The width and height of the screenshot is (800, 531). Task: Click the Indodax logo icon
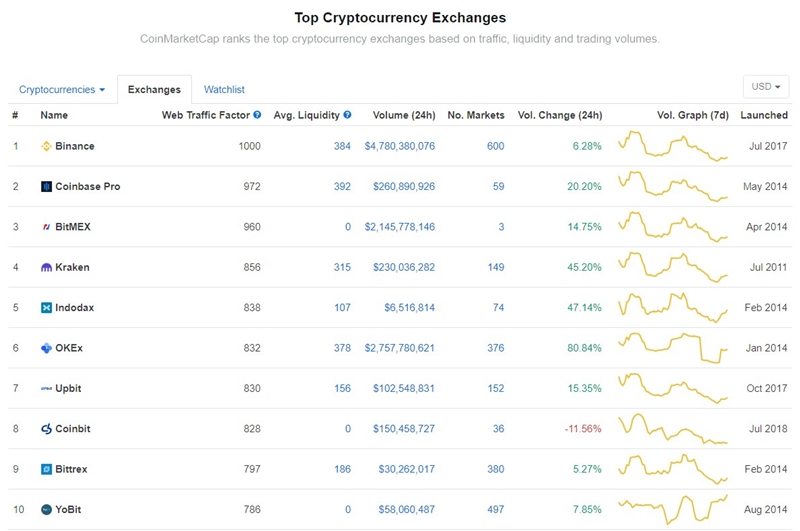coord(46,308)
